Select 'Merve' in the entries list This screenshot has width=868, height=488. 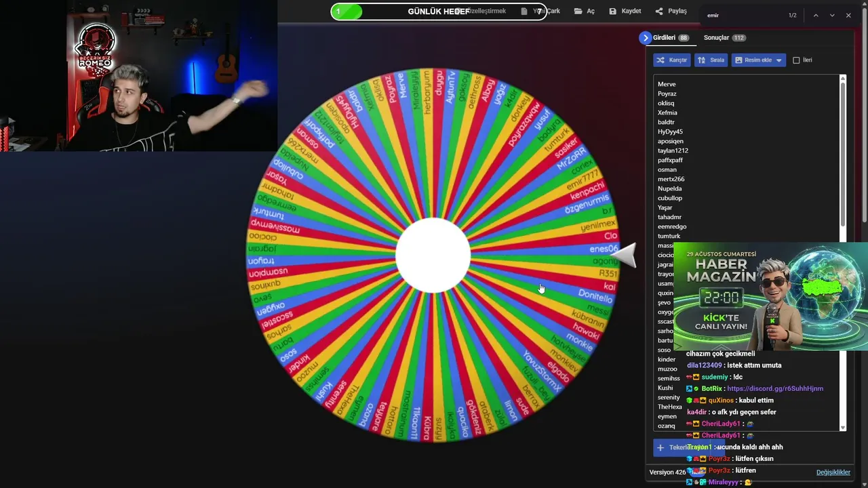(x=667, y=85)
